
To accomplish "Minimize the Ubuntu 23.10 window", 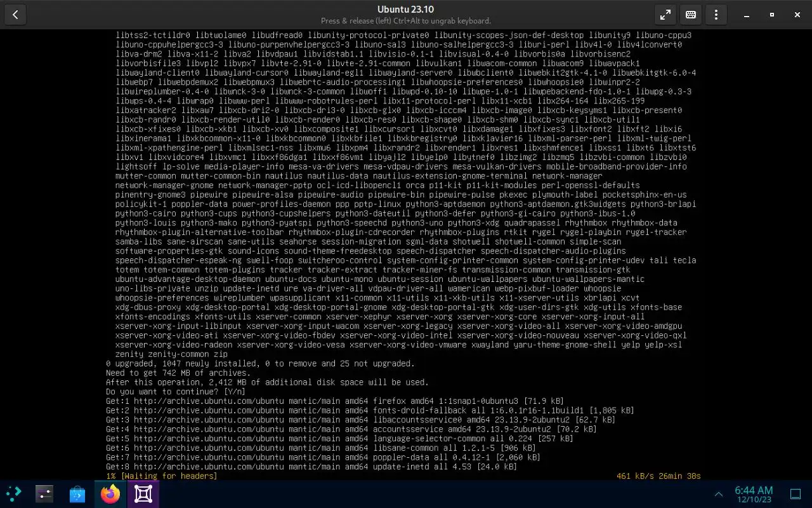I will pos(747,15).
